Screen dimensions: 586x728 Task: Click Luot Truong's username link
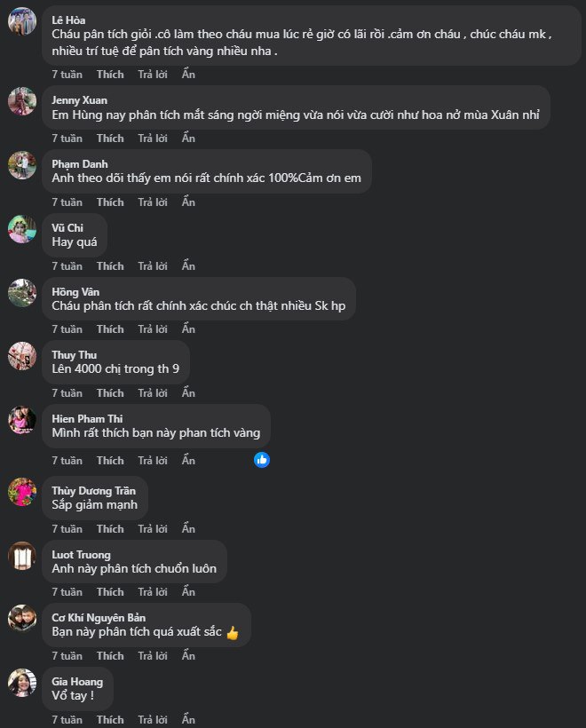click(81, 555)
